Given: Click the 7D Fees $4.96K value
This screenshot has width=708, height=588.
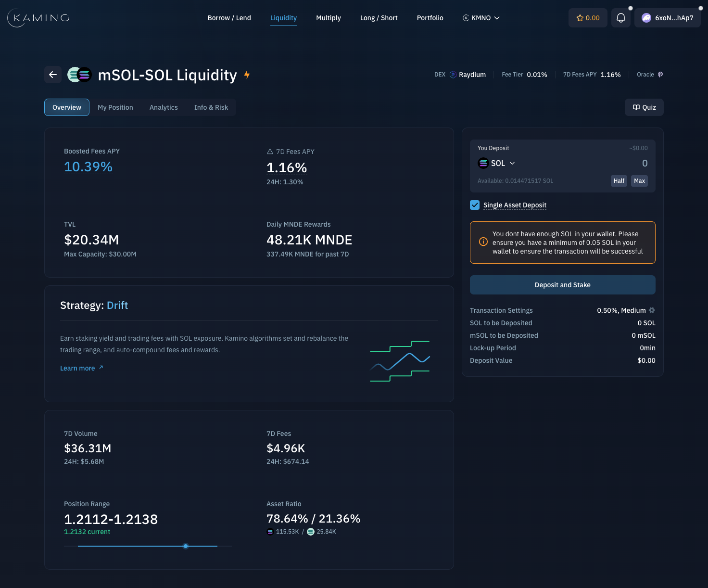Looking at the screenshot, I should click(286, 448).
